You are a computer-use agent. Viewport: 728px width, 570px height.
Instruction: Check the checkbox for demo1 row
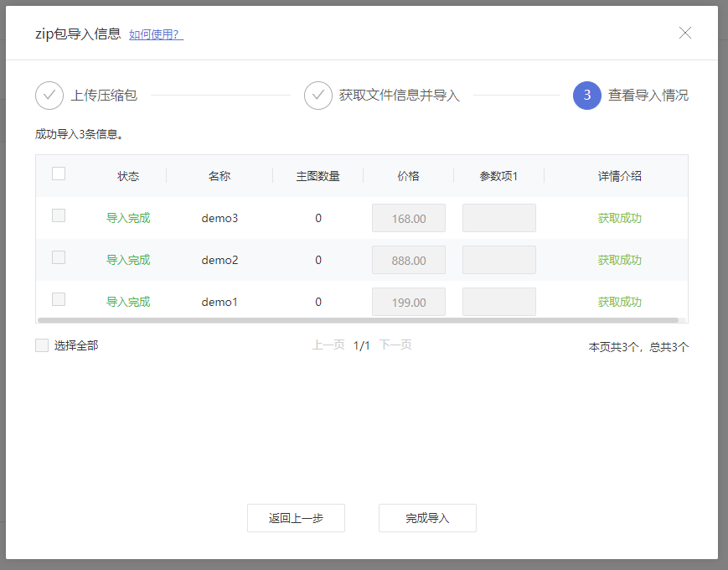pos(58,298)
